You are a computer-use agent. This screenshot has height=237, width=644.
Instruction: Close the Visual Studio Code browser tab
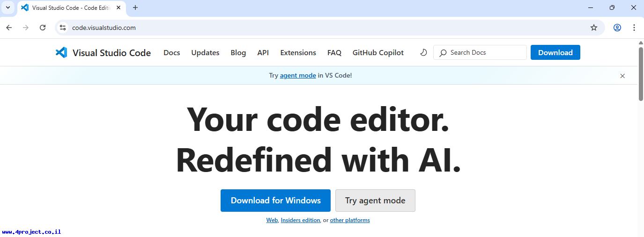click(118, 7)
